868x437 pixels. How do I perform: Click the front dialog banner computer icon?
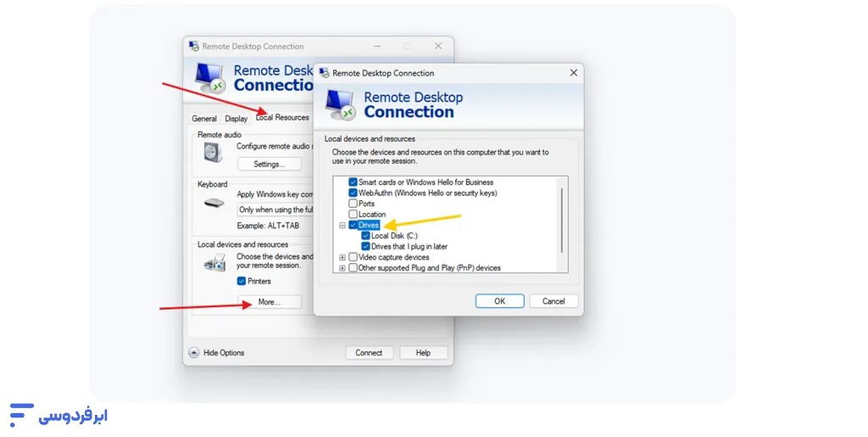coord(340,104)
